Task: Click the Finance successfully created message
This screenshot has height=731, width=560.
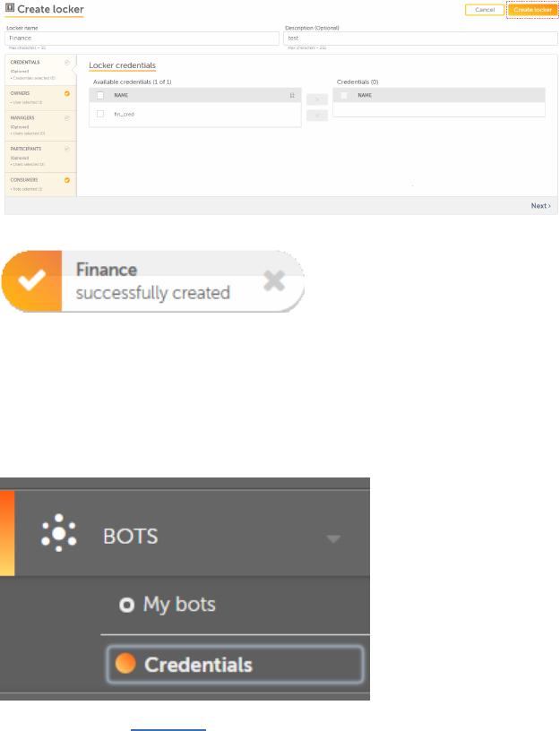Action: pyautogui.click(x=153, y=281)
